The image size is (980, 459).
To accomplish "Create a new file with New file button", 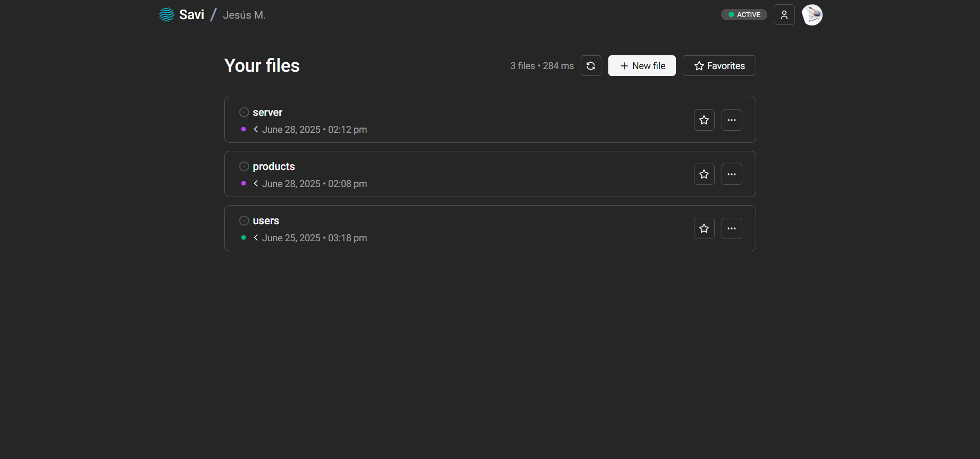I will tap(642, 66).
